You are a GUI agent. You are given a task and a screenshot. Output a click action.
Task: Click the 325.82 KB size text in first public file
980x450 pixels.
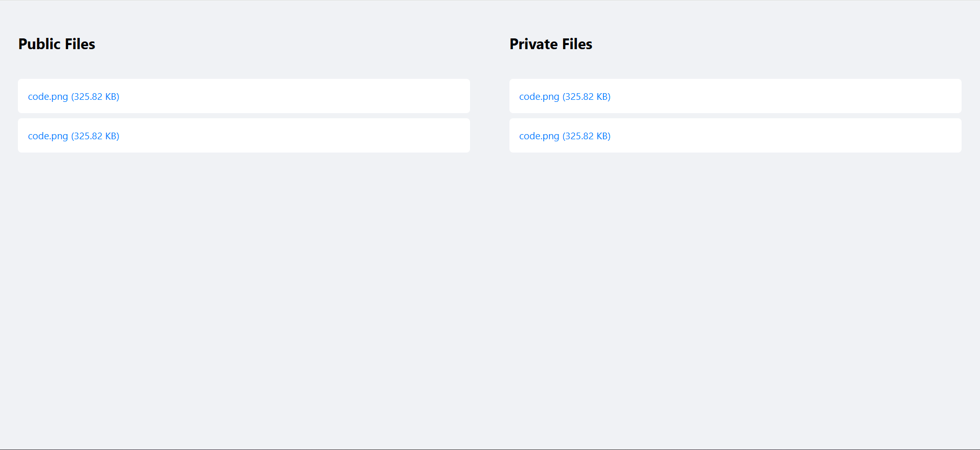[x=95, y=96]
